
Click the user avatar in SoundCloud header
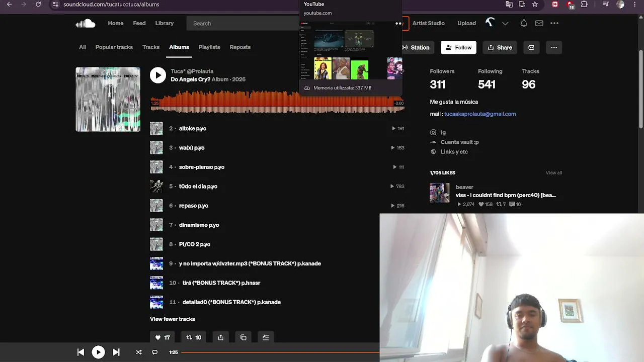tap(490, 23)
